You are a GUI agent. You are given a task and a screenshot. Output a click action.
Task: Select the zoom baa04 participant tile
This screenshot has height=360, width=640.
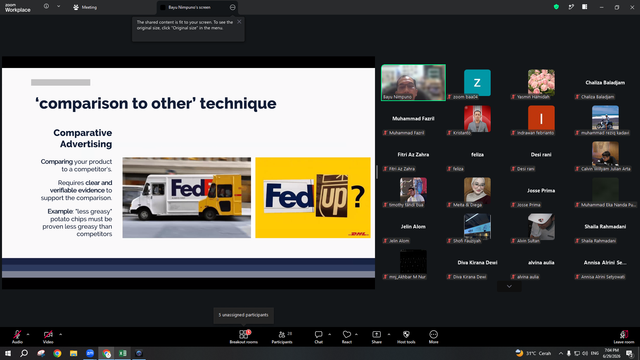[x=477, y=82]
